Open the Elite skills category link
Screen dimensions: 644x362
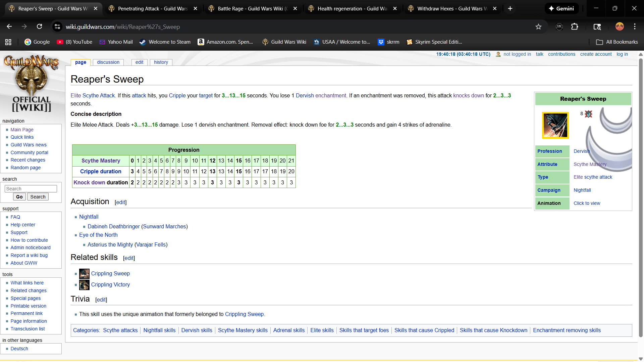tap(322, 330)
